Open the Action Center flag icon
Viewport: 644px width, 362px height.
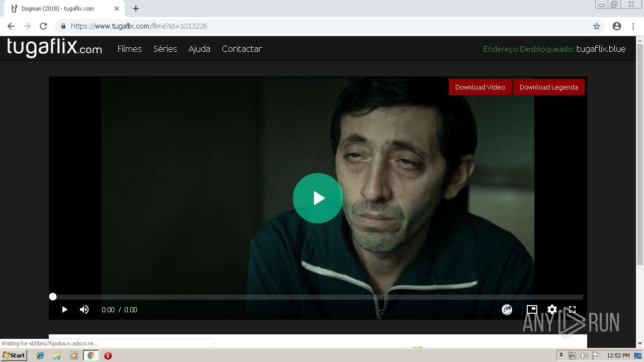596,355
